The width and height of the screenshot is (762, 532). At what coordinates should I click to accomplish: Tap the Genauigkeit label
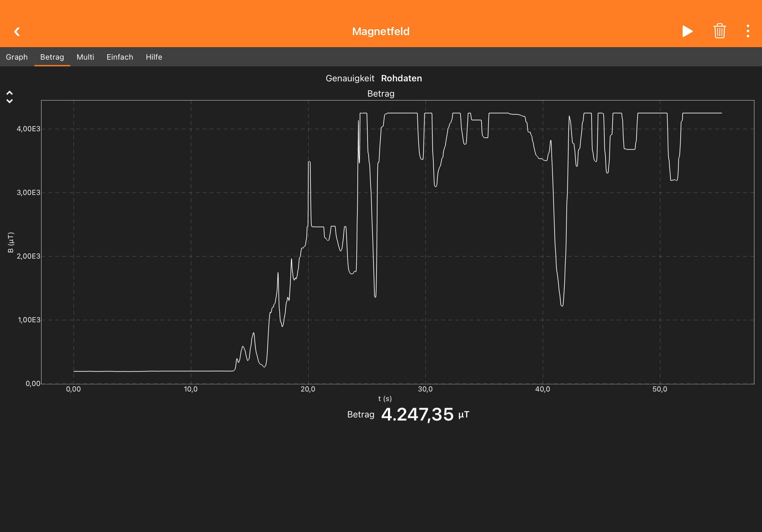tap(350, 78)
